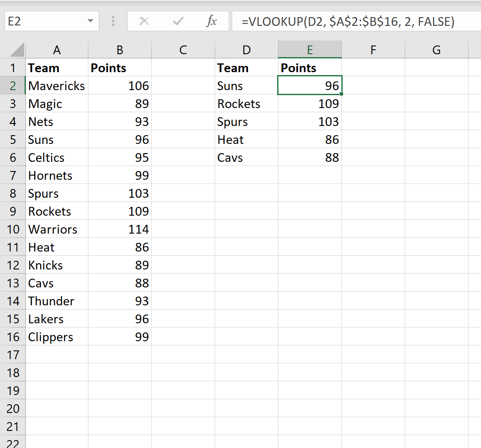481x448 pixels.
Task: Click cell containing Mavericks
Action: click(57, 86)
